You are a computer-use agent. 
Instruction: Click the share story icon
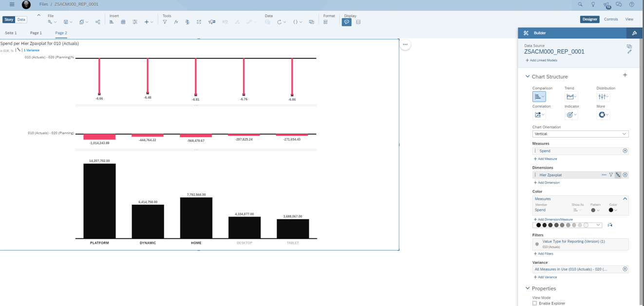click(97, 22)
